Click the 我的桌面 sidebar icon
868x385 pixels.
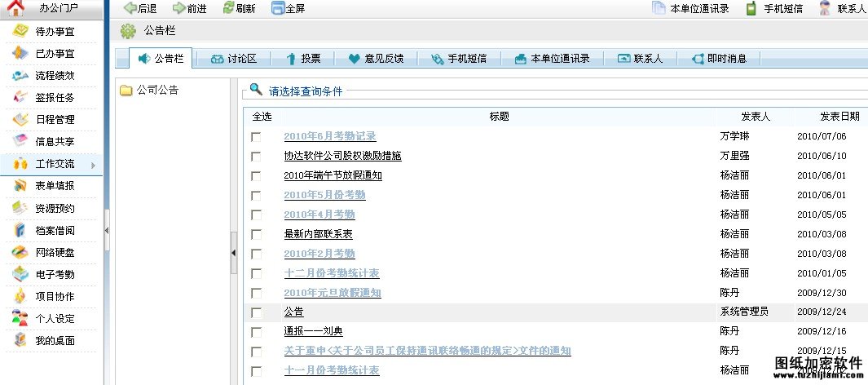[20, 340]
